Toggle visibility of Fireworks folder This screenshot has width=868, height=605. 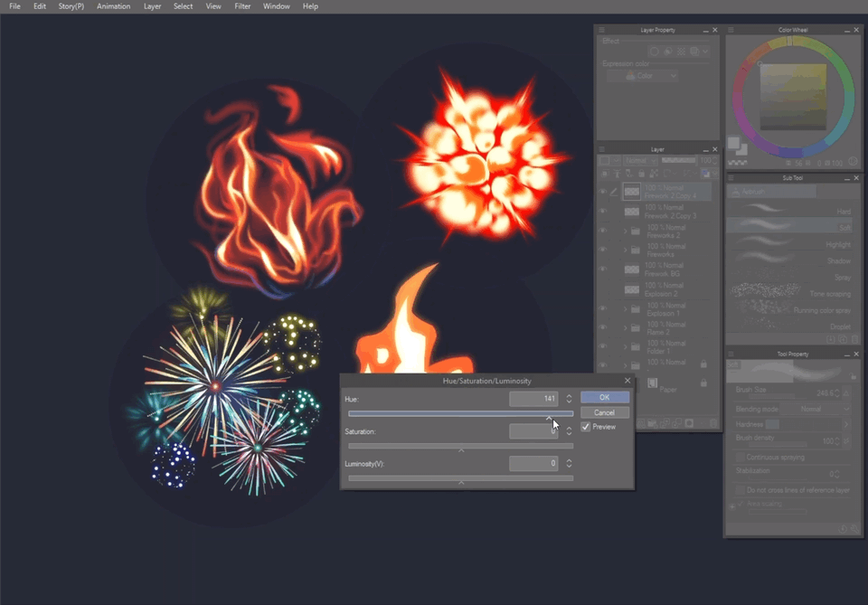pos(603,250)
